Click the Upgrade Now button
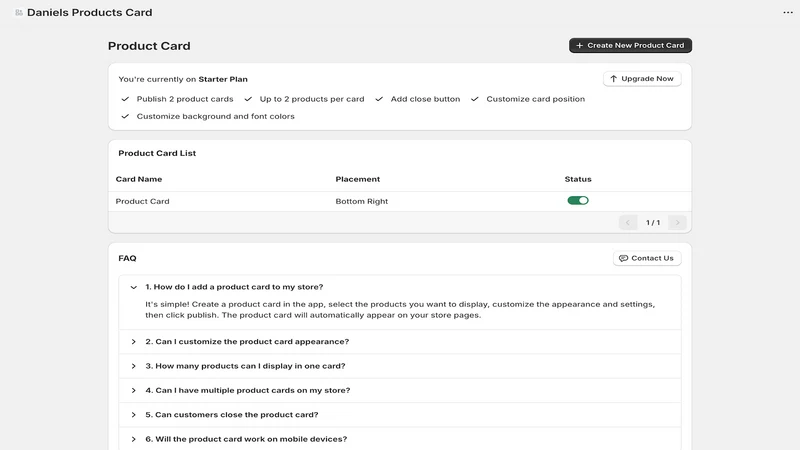Viewport: 800px width, 450px height. tap(642, 79)
